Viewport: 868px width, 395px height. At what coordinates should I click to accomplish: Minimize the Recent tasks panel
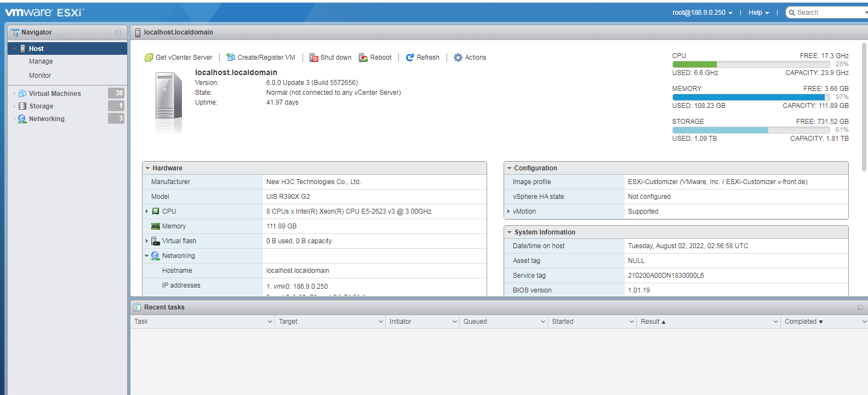coord(860,308)
